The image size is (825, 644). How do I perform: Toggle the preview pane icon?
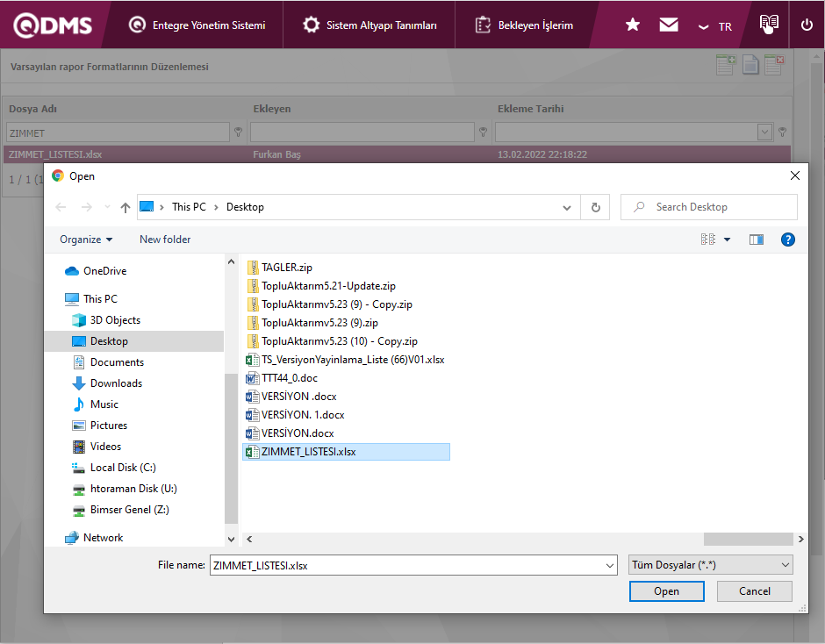756,240
